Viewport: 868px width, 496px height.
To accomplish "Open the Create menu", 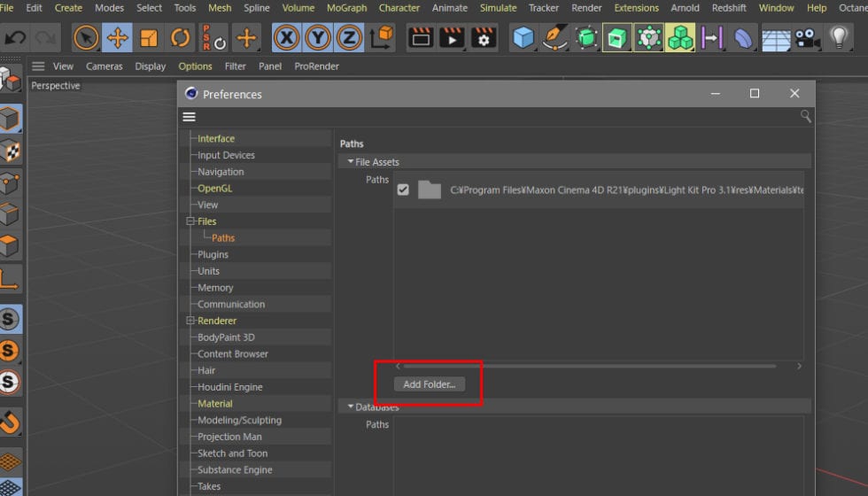I will [x=69, y=8].
